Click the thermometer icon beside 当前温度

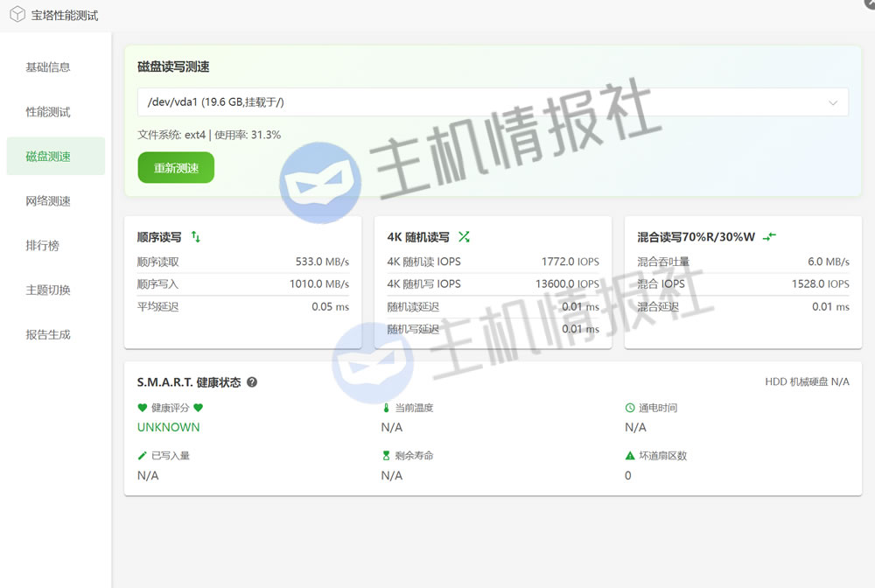pyautogui.click(x=386, y=408)
